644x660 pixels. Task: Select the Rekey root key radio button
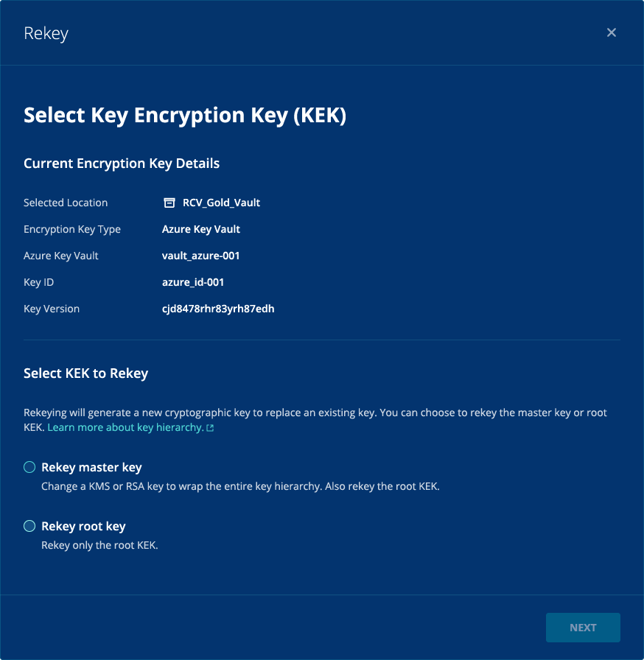coord(29,526)
